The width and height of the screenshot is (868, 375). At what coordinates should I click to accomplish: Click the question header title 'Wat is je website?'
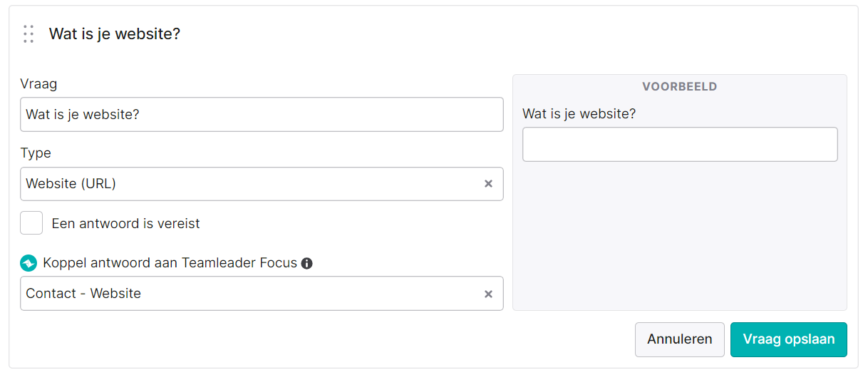115,34
